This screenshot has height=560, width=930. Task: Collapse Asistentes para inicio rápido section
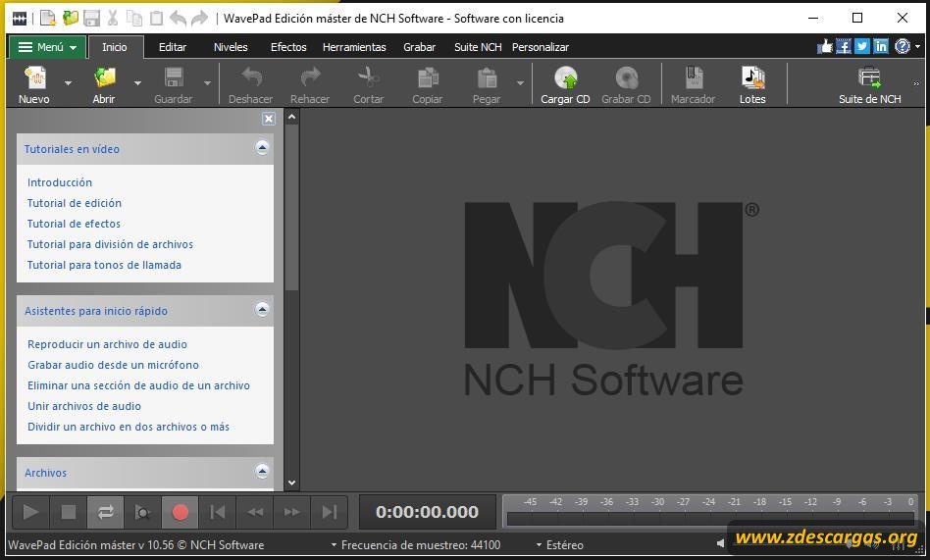click(262, 309)
